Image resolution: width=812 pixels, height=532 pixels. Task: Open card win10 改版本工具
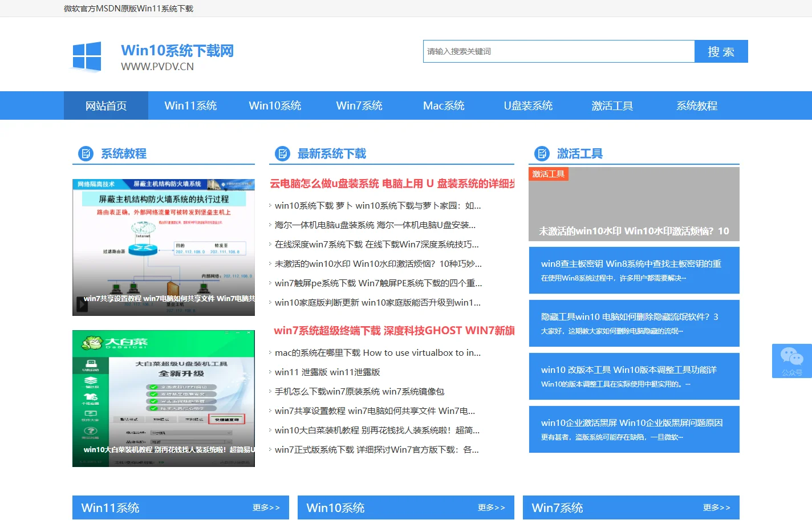click(634, 376)
